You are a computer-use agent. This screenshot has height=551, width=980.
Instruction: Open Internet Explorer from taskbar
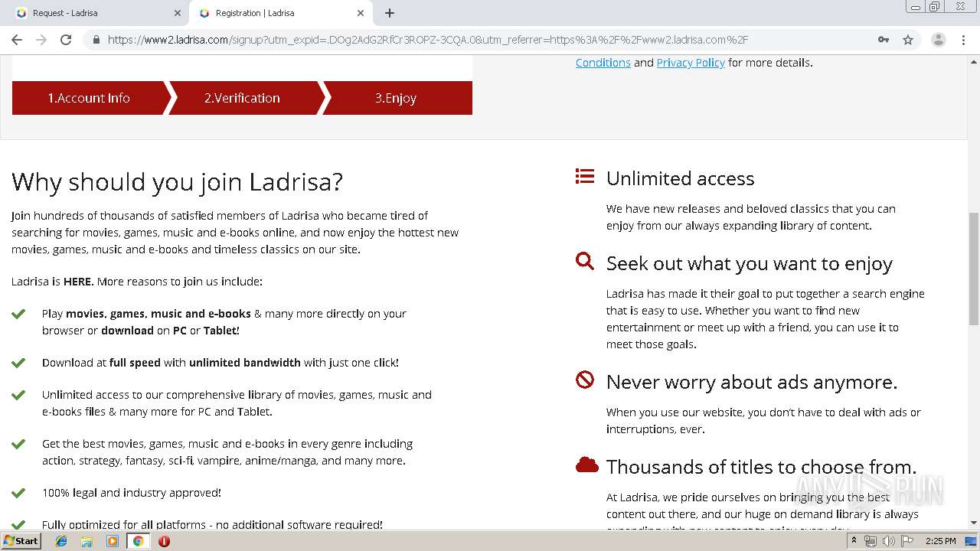(61, 541)
